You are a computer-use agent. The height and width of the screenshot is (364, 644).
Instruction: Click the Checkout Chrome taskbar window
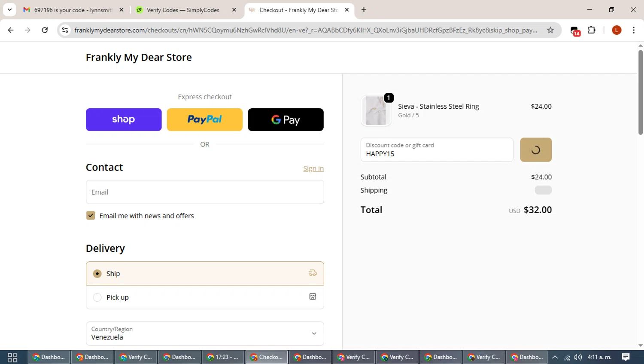click(x=267, y=357)
